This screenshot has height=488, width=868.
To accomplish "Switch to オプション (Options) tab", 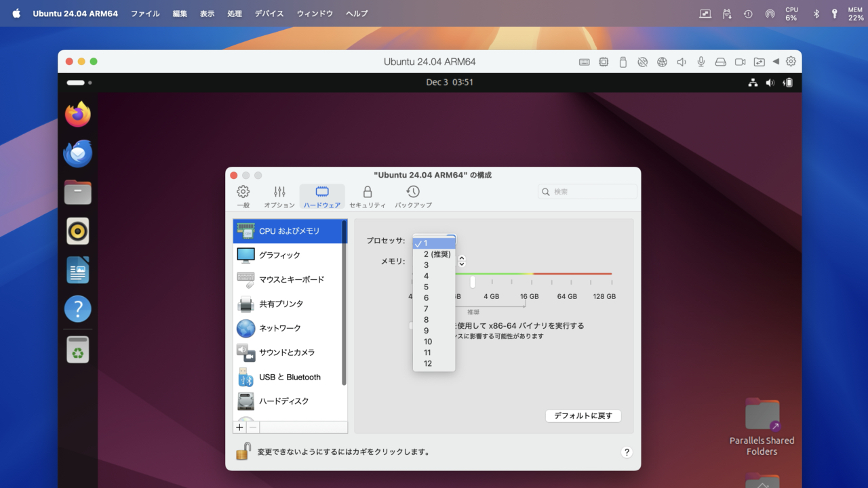I will click(x=279, y=197).
